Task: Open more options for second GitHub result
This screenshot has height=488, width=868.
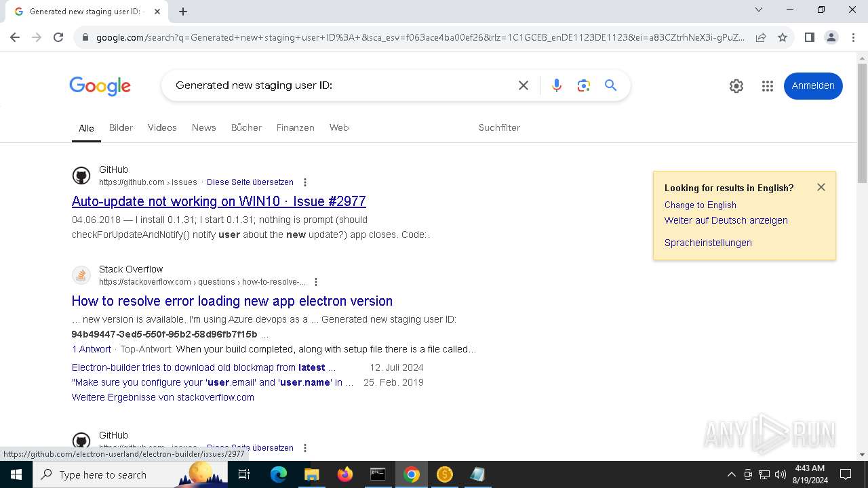Action: (x=305, y=448)
